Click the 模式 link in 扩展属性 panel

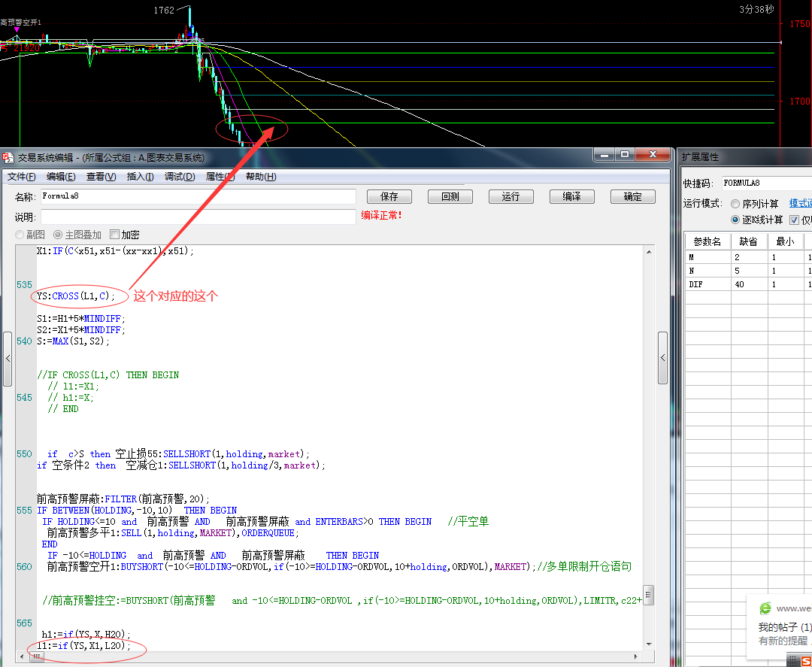point(800,204)
